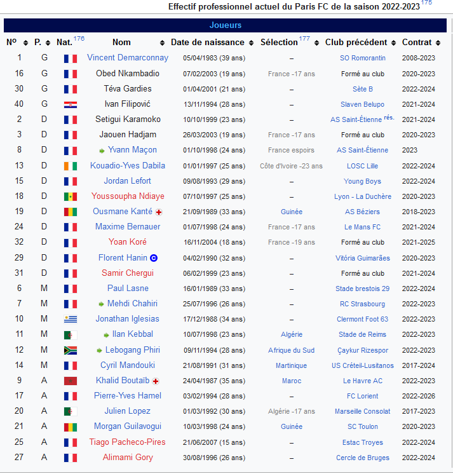This screenshot has width=453, height=476.
Task: Click the Joueurs table header bar
Action: (226, 25)
